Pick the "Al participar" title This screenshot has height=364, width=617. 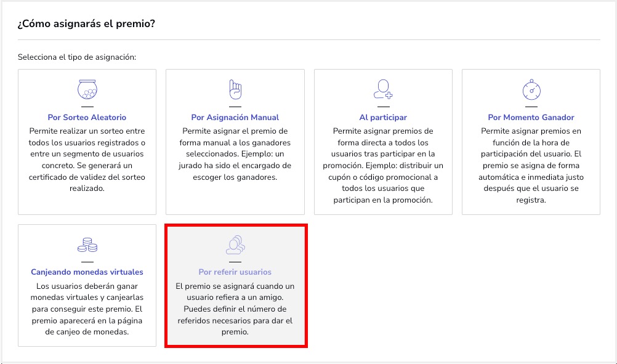point(383,117)
